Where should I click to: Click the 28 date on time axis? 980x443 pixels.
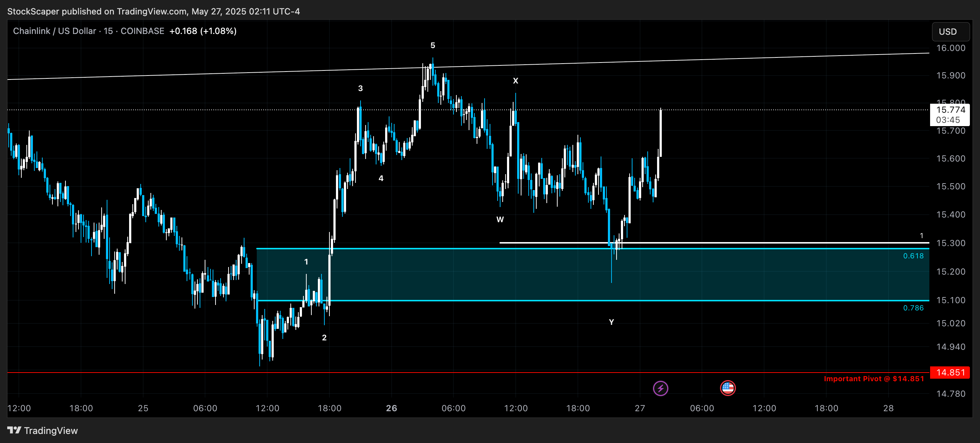pyautogui.click(x=888, y=408)
